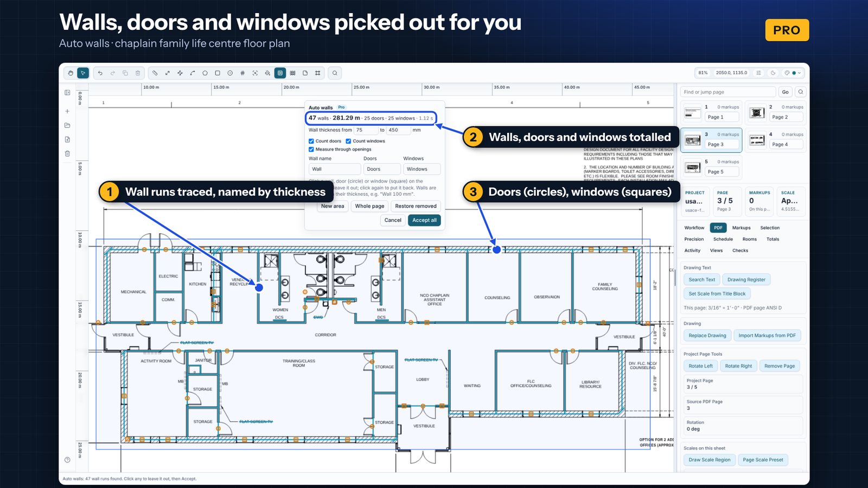The width and height of the screenshot is (868, 488).
Task: Select the Page 4 thumbnail
Action: tap(774, 140)
